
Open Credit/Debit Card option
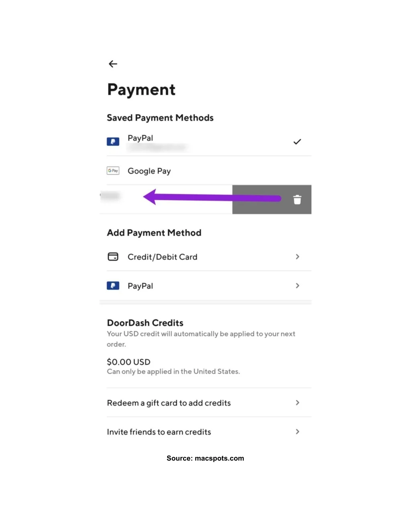point(163,257)
